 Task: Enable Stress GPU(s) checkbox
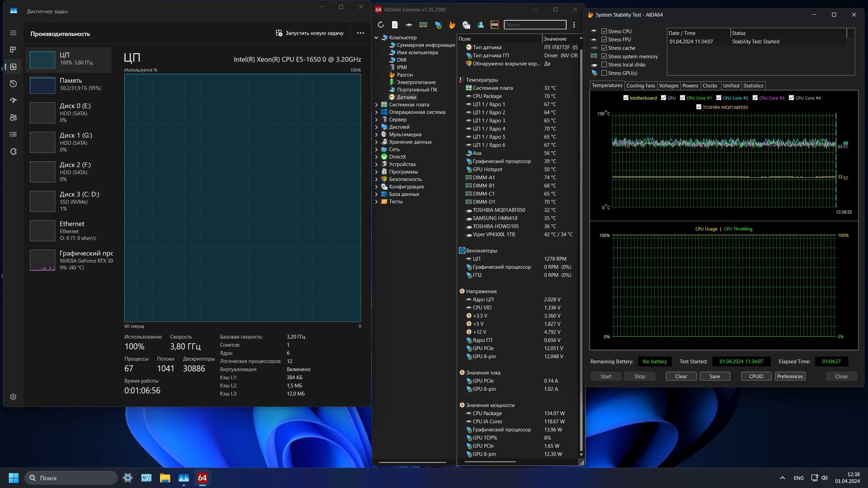(x=604, y=73)
